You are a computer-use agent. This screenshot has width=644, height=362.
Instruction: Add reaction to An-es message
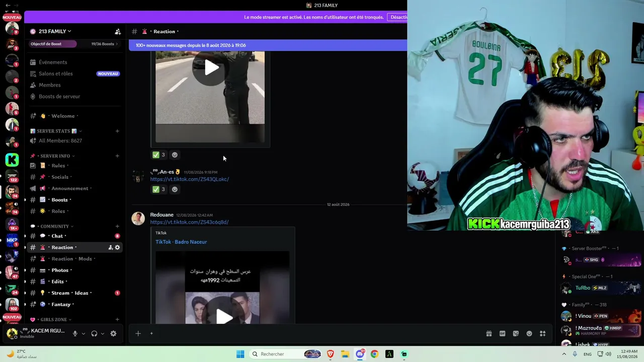click(175, 189)
